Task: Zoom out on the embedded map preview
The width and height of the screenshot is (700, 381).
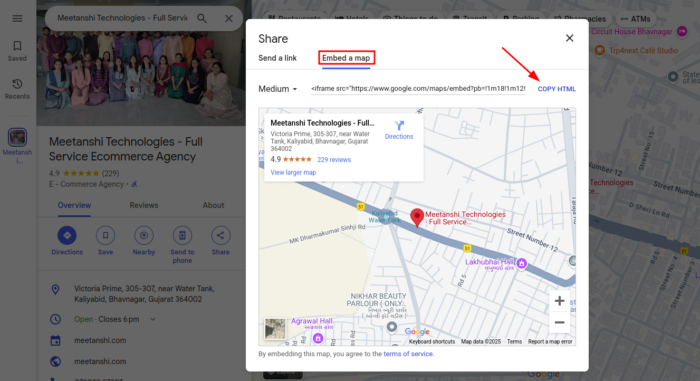Action: pos(559,322)
